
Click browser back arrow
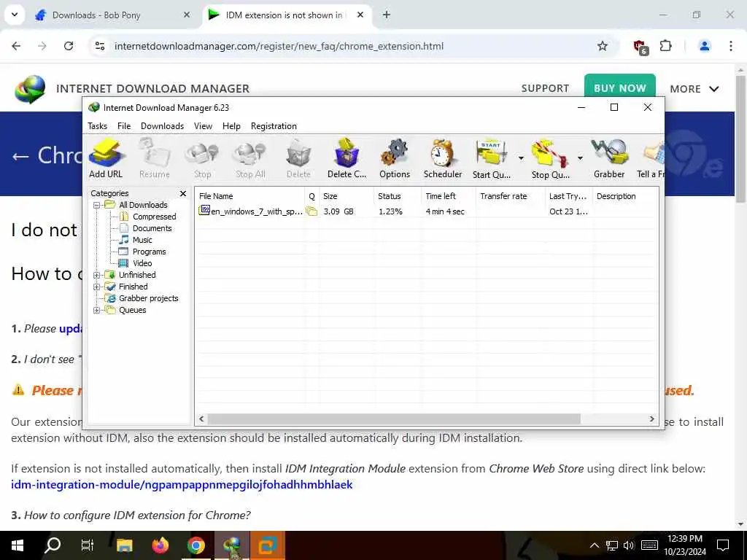[16, 46]
